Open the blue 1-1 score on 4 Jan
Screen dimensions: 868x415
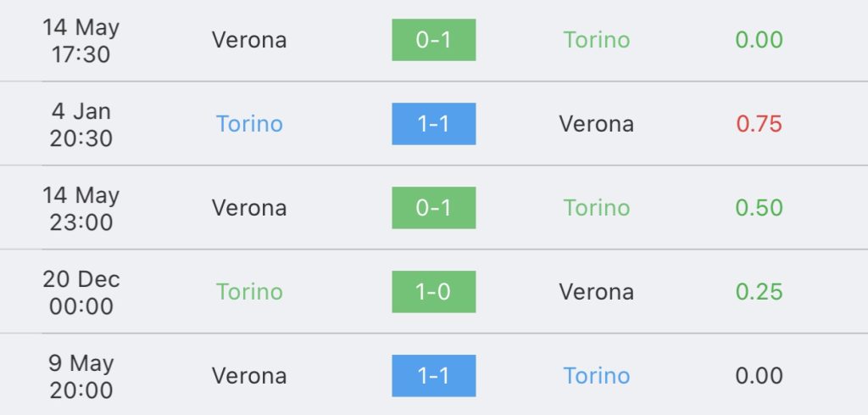[x=433, y=124]
